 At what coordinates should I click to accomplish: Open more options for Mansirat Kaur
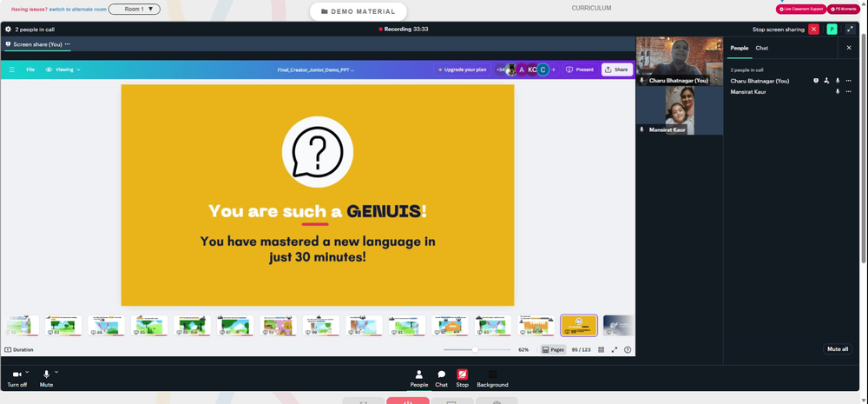pyautogui.click(x=848, y=92)
